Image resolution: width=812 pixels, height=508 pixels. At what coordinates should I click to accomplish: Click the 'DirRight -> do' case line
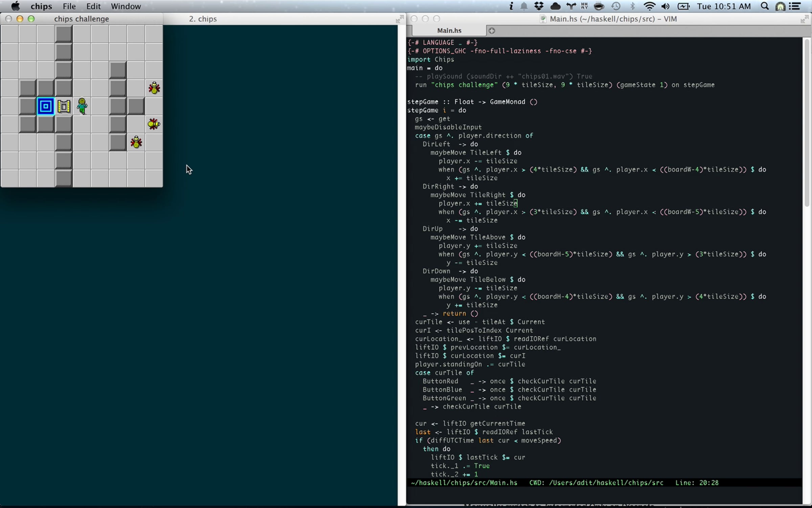point(450,186)
